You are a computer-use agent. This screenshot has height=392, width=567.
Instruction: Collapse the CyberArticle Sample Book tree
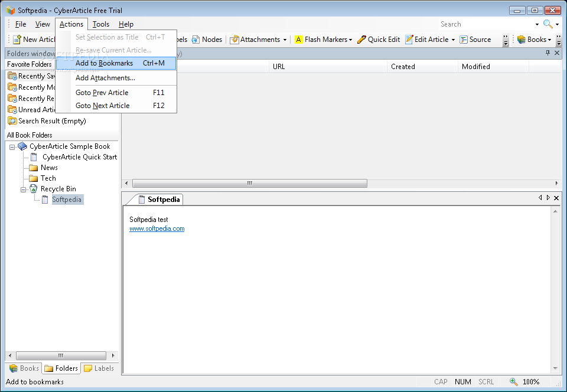click(12, 147)
